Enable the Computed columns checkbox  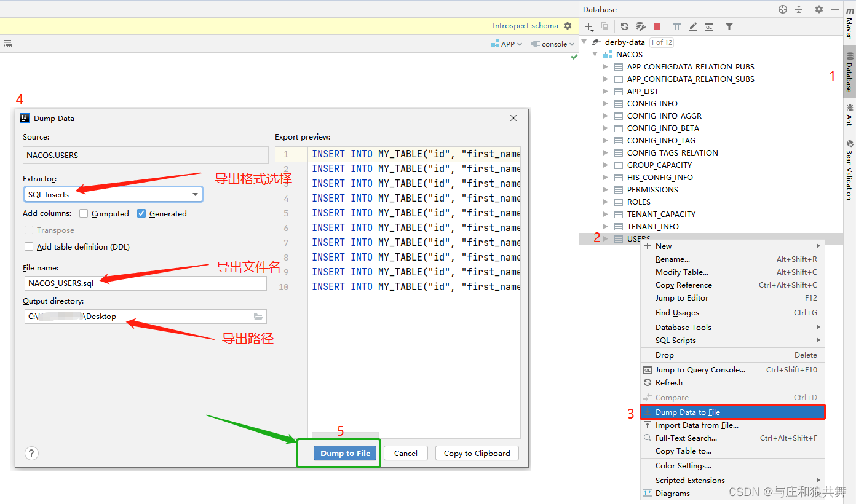(x=84, y=213)
